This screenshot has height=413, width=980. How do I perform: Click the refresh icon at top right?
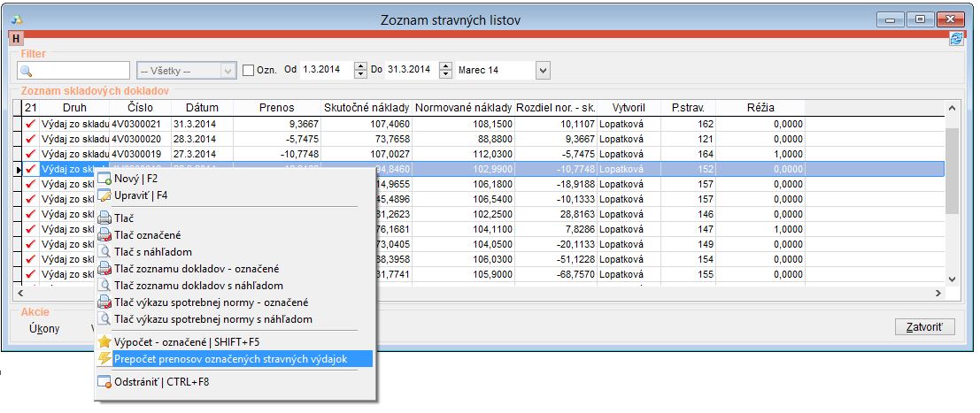tap(955, 38)
